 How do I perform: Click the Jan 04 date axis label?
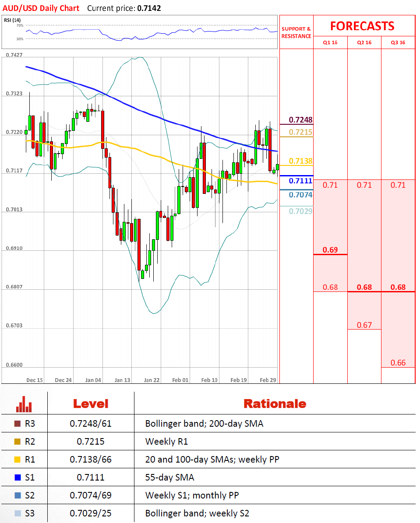(93, 380)
